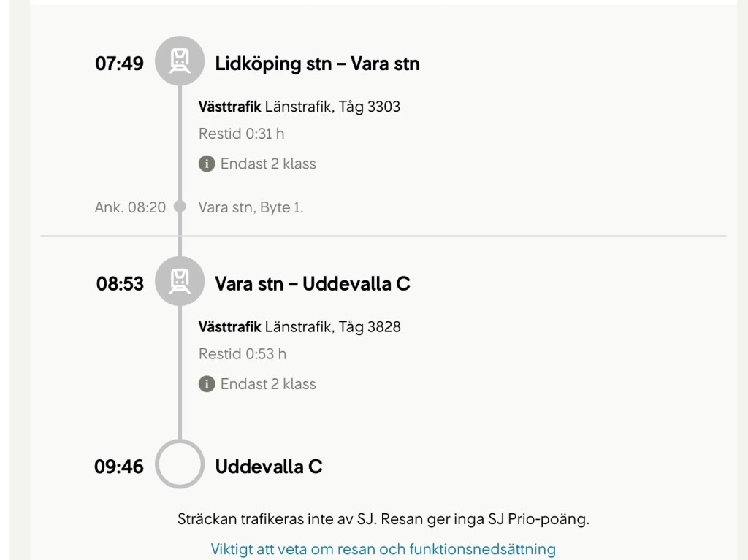
Task: Click 'Restid 0:31 h' travel time
Action: (241, 134)
